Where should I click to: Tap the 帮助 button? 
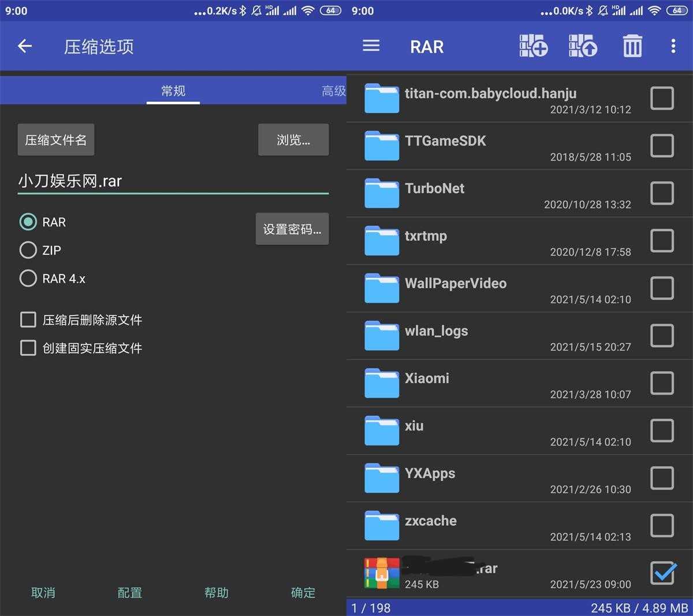coord(217,592)
